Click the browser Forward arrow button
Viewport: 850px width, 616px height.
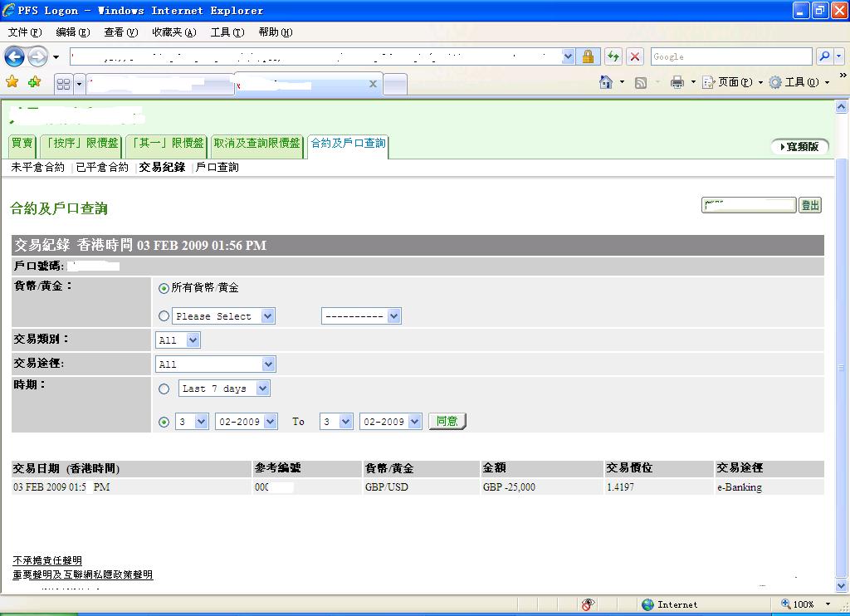pyautogui.click(x=37, y=56)
